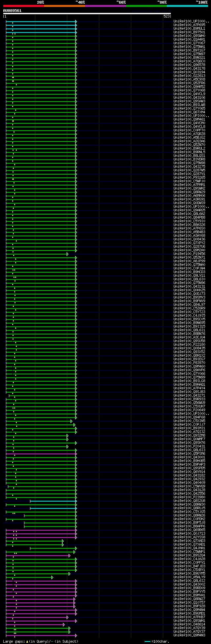Click the cyan ~100% identity legend bar
Image resolution: width=211 pixels, height=644 pixels.
tap(187, 6)
